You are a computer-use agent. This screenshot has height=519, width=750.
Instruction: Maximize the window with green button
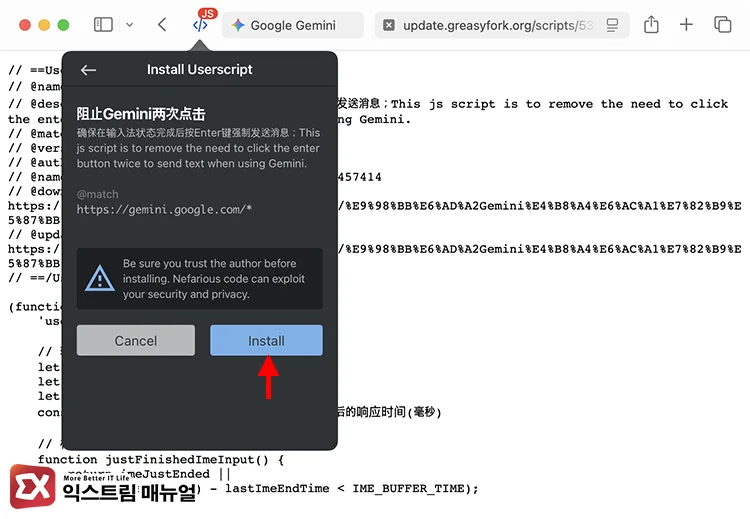[63, 25]
